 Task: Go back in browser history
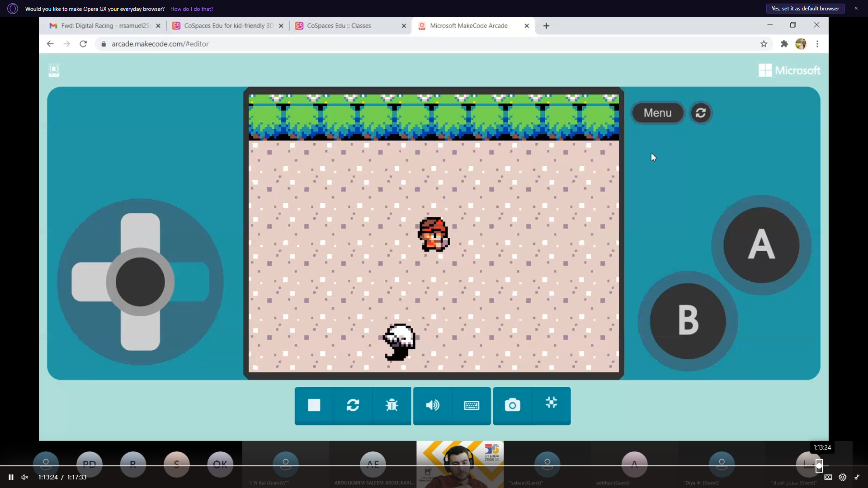pyautogui.click(x=50, y=44)
